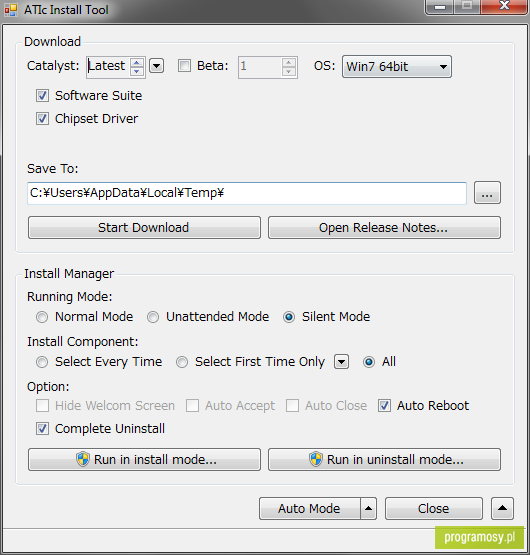Viewport: 530px width, 555px height.
Task: Toggle the Auto Reboot checkbox
Action: (x=384, y=406)
